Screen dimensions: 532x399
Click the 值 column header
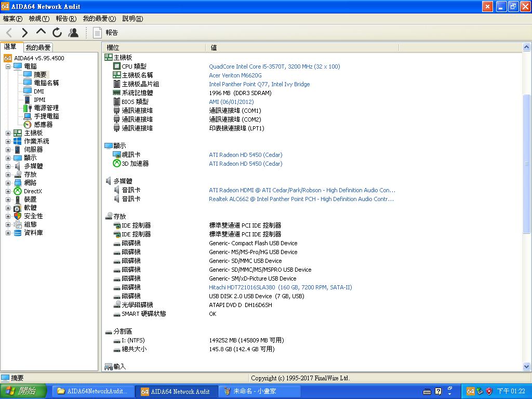point(302,47)
